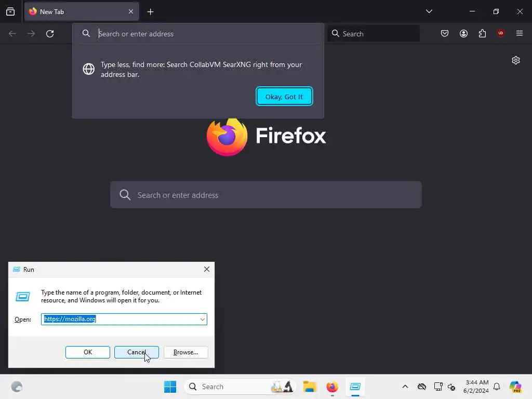The width and height of the screenshot is (532, 399).
Task: Open the Firefox hamburger application menu
Action: pyautogui.click(x=519, y=33)
